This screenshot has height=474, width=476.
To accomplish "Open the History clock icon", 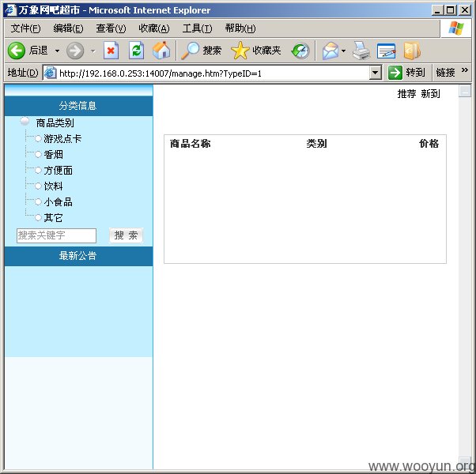I will [300, 51].
